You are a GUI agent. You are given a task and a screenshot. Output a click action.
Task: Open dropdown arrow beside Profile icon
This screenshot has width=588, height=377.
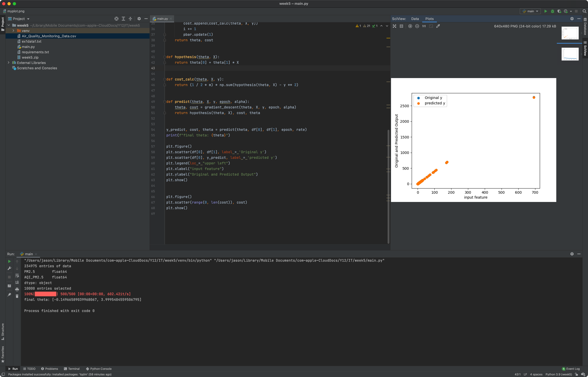point(571,11)
